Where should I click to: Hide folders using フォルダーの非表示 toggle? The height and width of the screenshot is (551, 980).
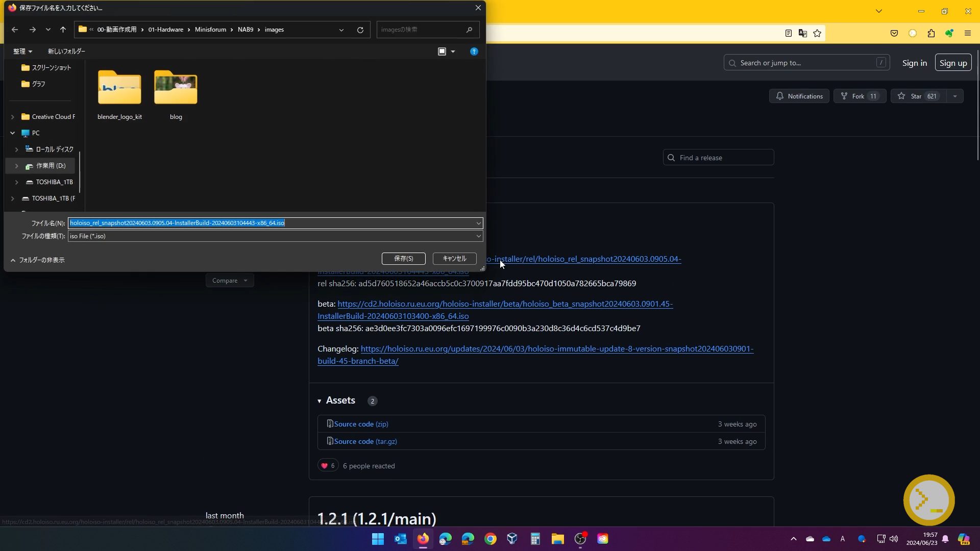point(38,260)
